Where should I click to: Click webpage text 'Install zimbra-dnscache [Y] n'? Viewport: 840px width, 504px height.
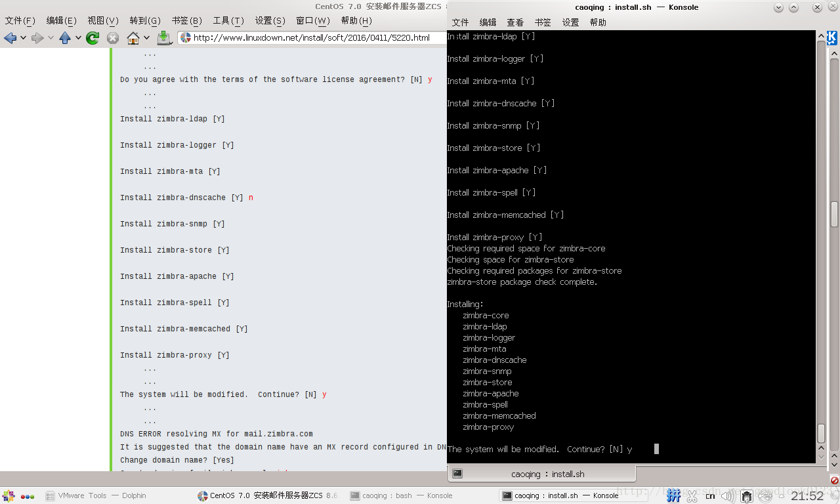pos(186,198)
